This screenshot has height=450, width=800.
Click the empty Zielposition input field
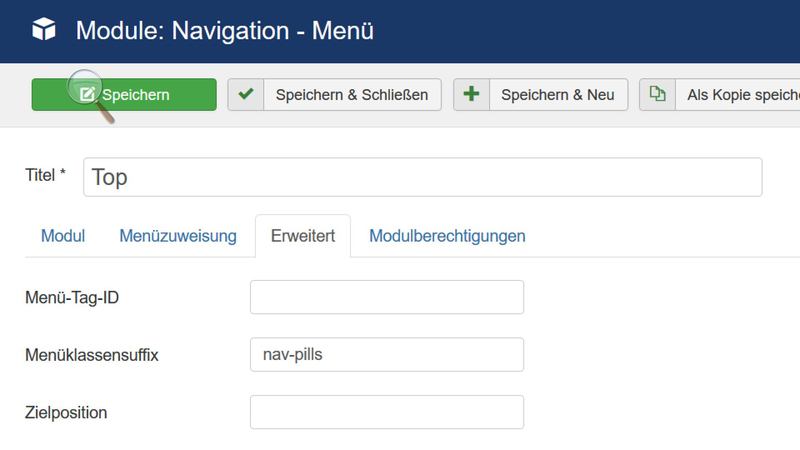click(x=386, y=412)
